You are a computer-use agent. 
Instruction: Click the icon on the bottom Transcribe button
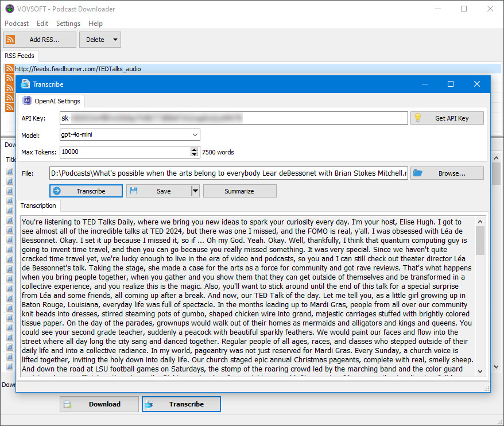coord(149,404)
